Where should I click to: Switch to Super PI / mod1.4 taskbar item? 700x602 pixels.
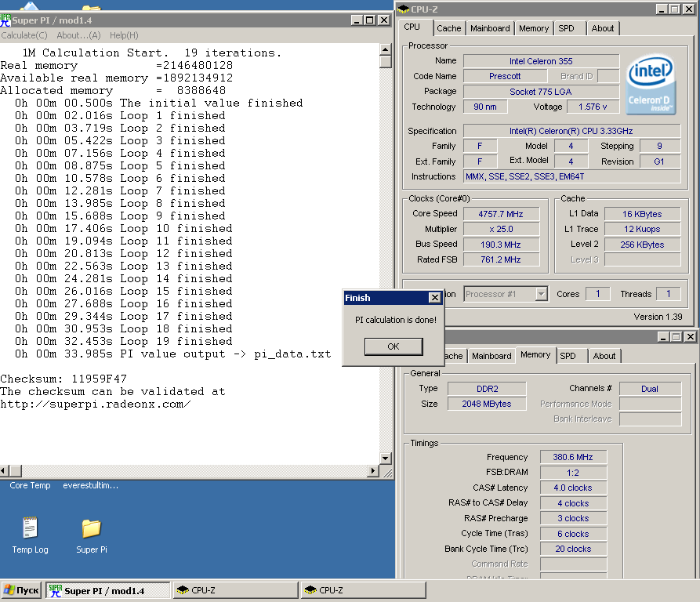point(107,590)
